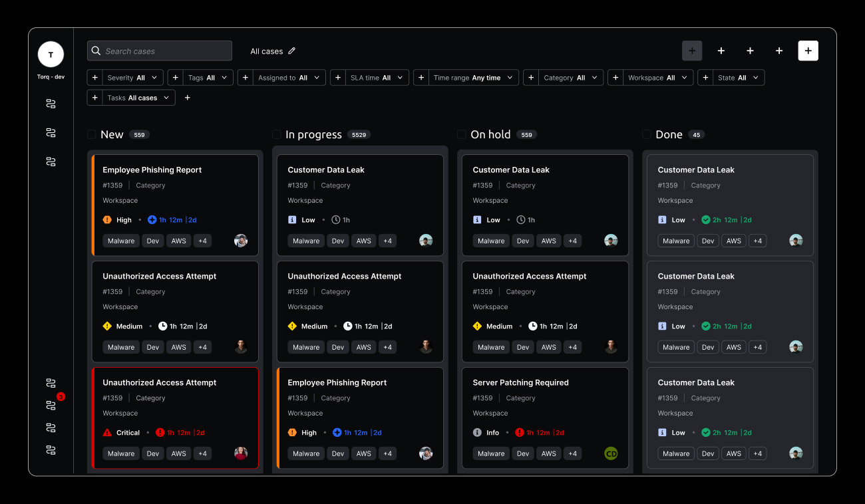Check the Done column checkbox
This screenshot has height=504, width=865.
[x=647, y=134]
